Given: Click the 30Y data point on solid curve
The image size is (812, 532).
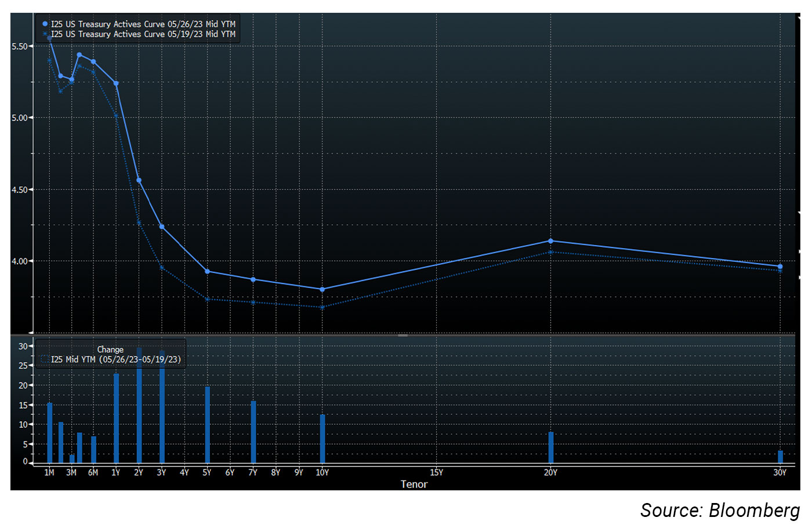Looking at the screenshot, I should pyautogui.click(x=780, y=267).
